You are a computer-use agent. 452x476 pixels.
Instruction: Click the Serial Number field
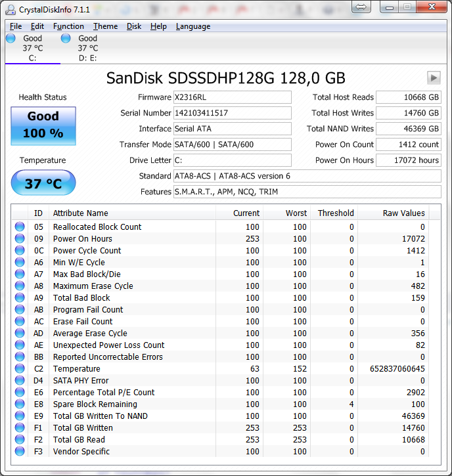coord(233,113)
